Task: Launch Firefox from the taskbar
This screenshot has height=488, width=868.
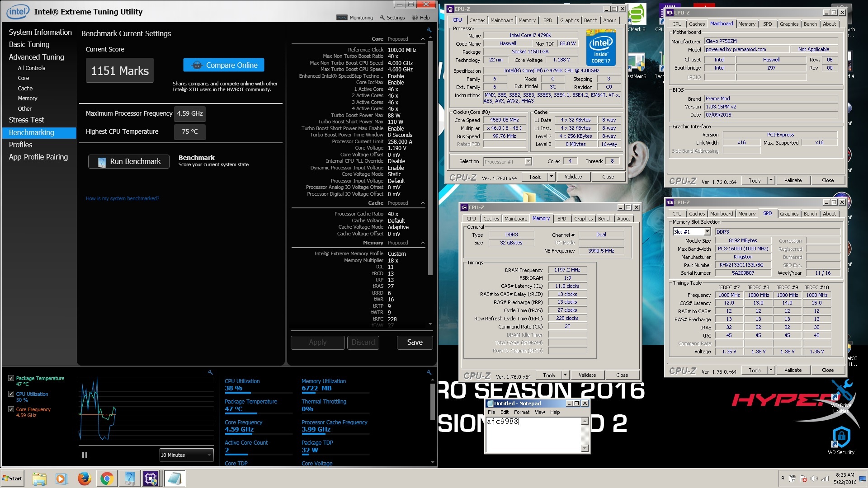Action: coord(84,479)
